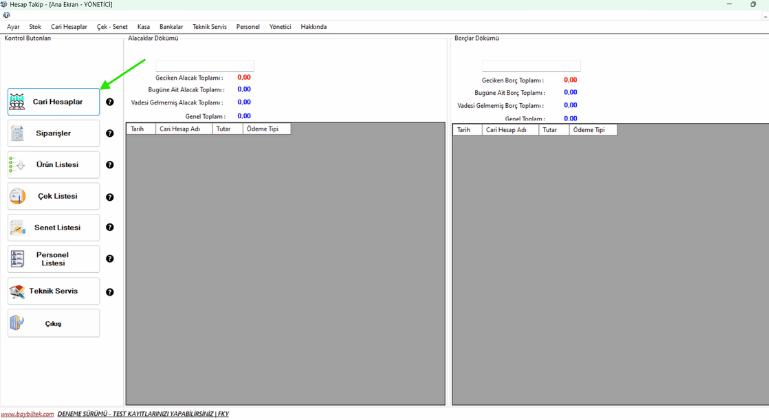Viewport: 769px width, 420px height.
Task: Open Siparişler from the control buttons
Action: point(54,133)
